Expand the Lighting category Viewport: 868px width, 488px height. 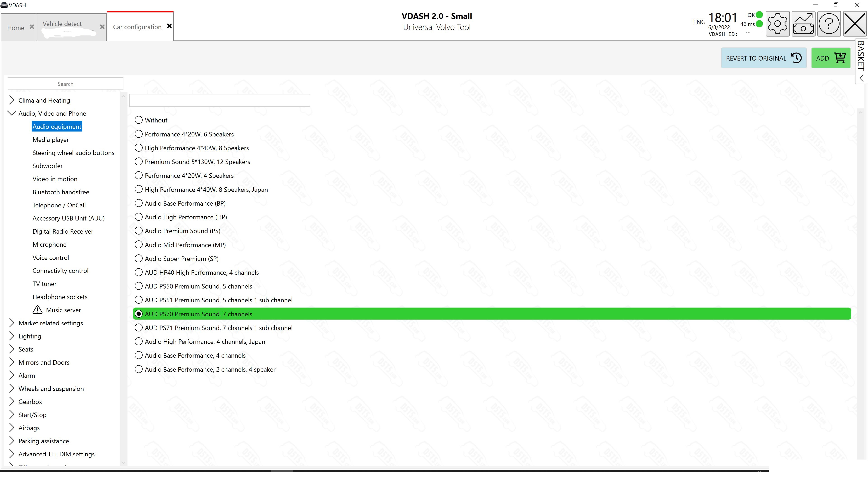click(12, 336)
